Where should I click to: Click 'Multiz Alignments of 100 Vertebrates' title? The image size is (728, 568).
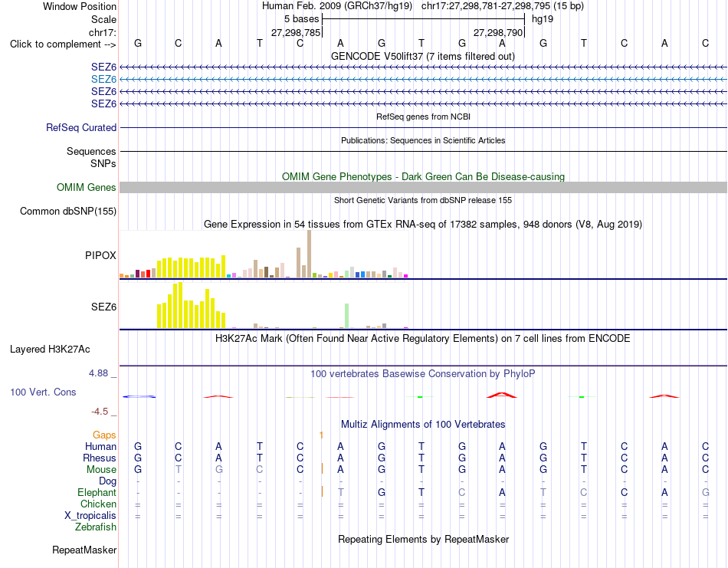pyautogui.click(x=423, y=424)
